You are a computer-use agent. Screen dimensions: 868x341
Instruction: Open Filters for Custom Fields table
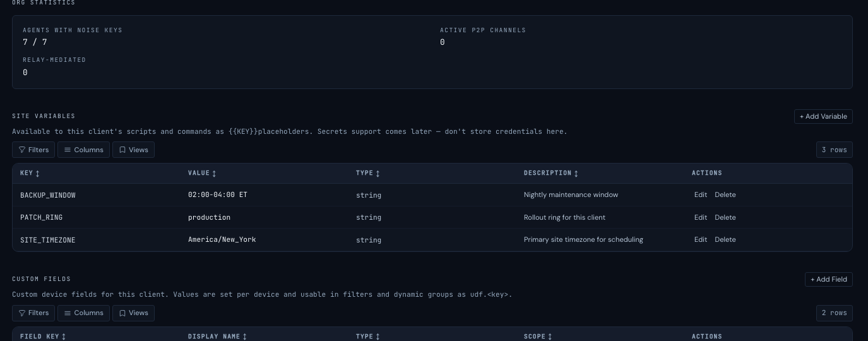33,313
